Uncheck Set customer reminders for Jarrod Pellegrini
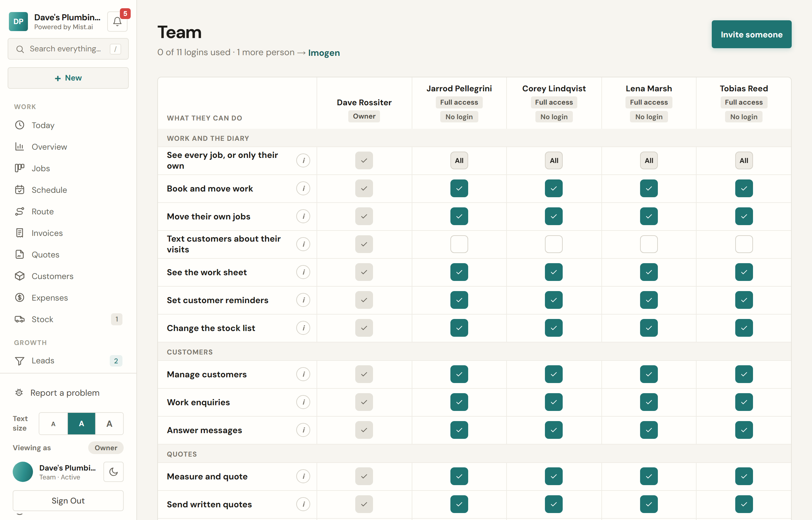Viewport: 812px width, 520px height. (x=459, y=300)
